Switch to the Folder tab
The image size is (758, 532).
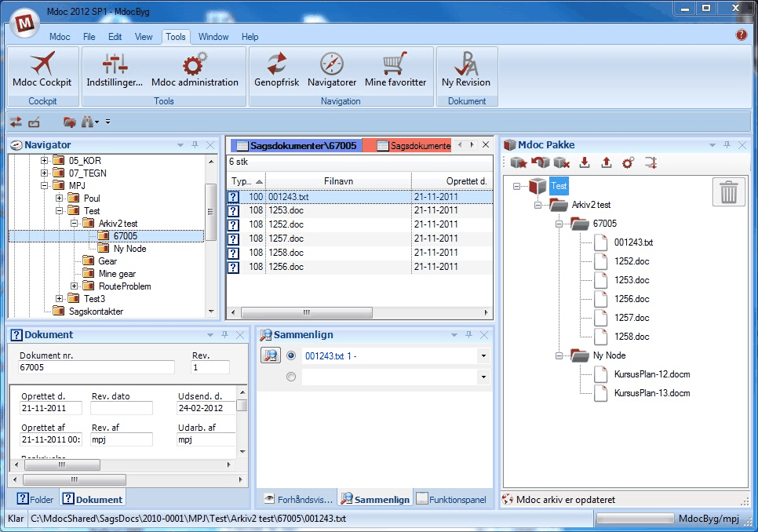click(x=35, y=499)
